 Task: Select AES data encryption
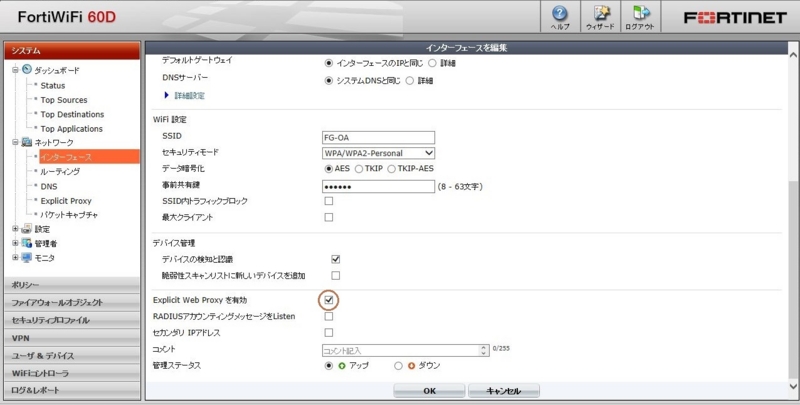(329, 169)
